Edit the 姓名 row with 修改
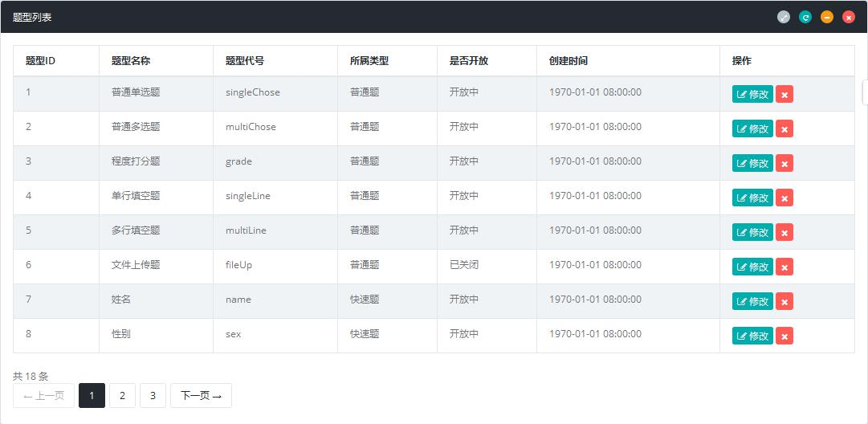The image size is (868, 424). pyautogui.click(x=752, y=301)
